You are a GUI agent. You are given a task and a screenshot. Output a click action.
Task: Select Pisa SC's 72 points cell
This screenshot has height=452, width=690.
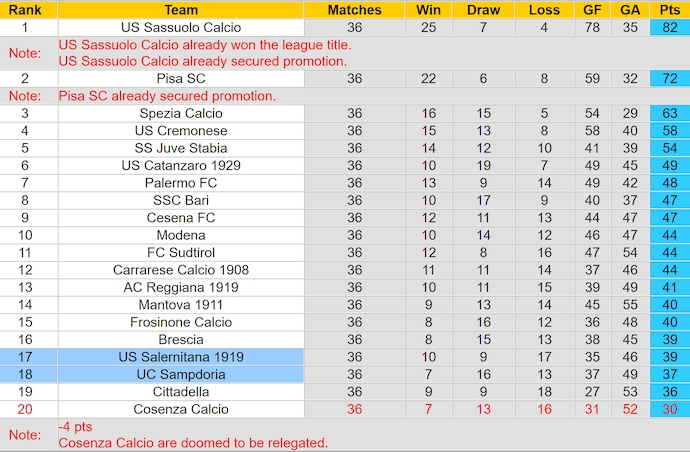669,78
